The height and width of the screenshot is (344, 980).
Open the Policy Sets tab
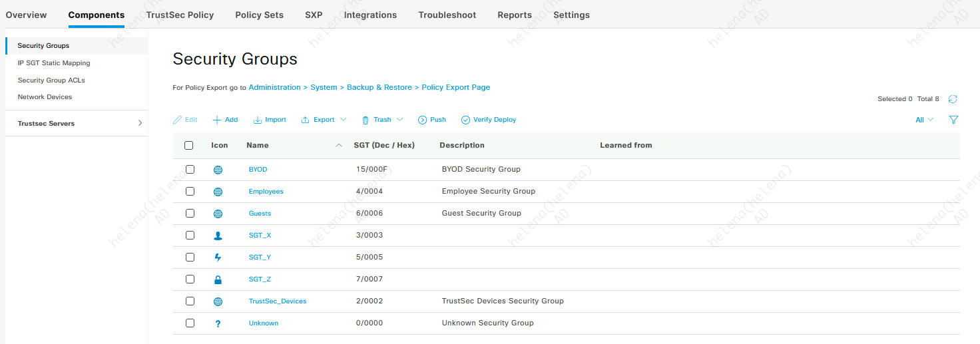click(x=259, y=15)
